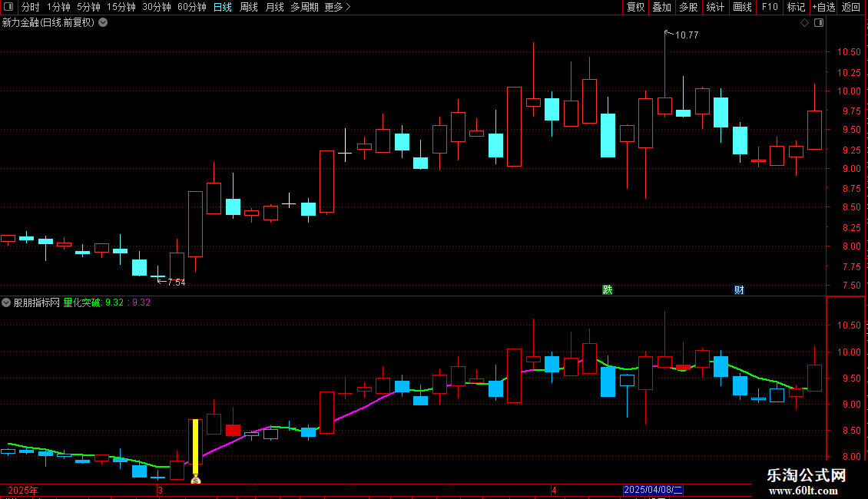868x499 pixels.
Task: Click the yellow breakout signal bar
Action: [195, 447]
